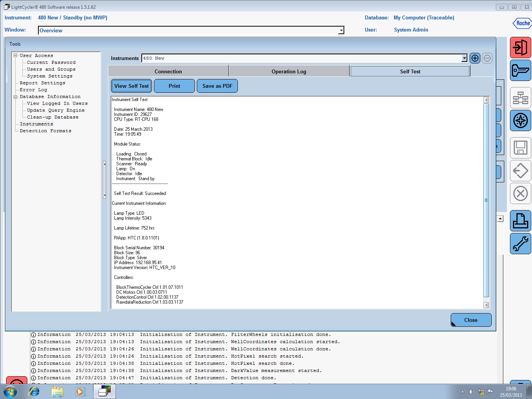The width and height of the screenshot is (532, 399).
Task: Lock the software using the key icon
Action: (520, 70)
